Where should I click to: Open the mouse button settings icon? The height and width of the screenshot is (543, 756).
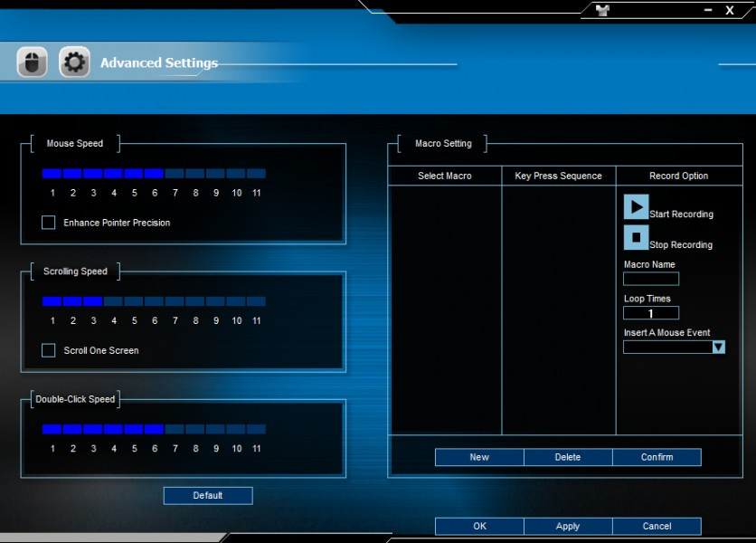(x=32, y=62)
